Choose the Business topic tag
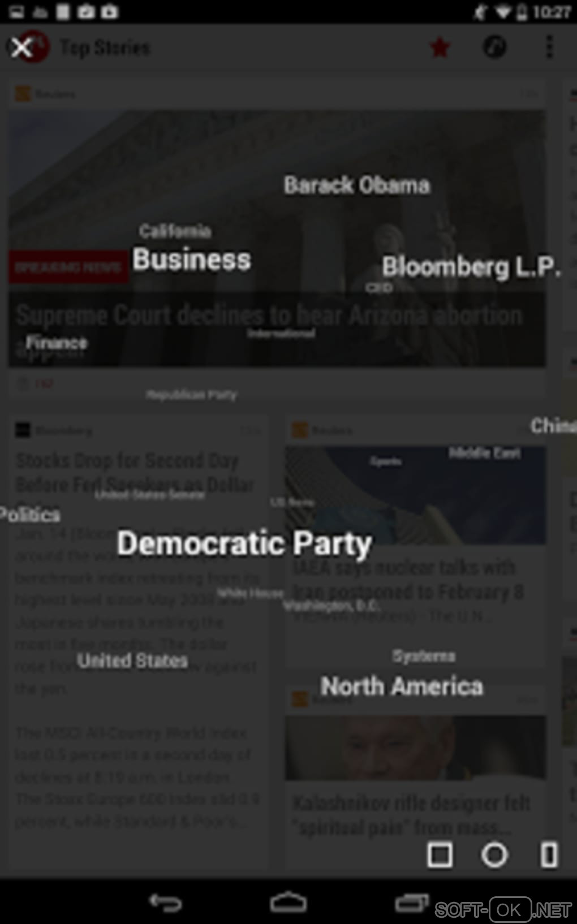577x924 pixels. 192,260
